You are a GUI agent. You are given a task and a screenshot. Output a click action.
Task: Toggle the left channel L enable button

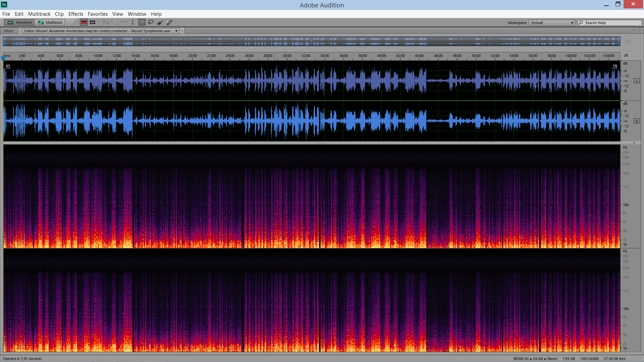(636, 81)
